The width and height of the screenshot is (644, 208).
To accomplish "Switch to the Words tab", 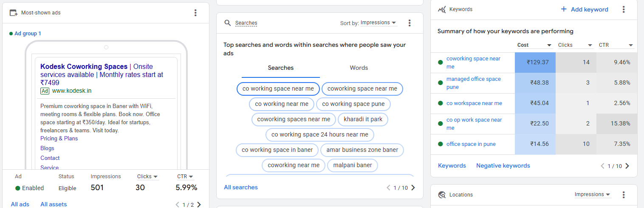I will click(x=359, y=68).
